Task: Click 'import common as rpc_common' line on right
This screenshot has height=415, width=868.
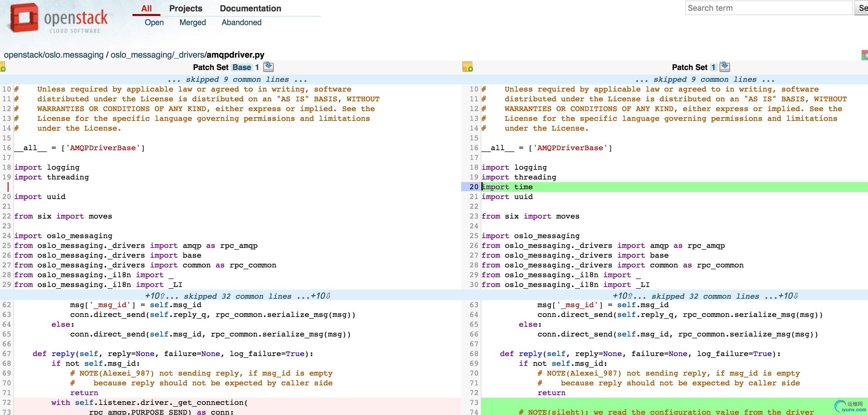Action: coord(612,265)
